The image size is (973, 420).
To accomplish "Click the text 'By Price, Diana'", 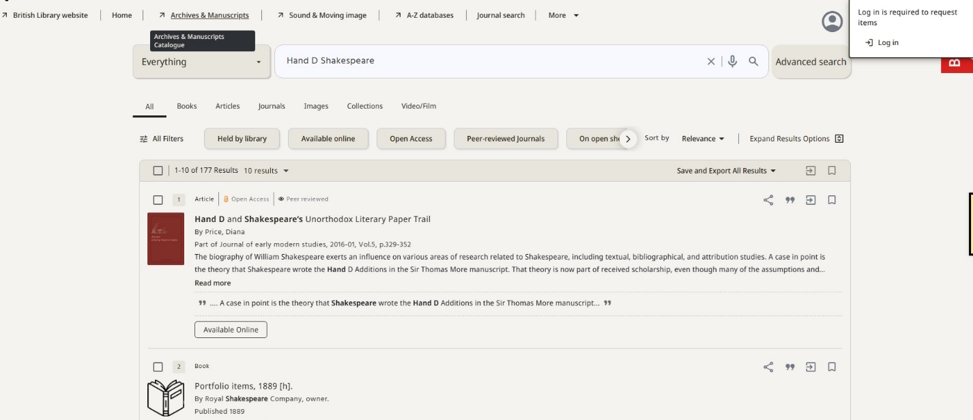I will (x=220, y=232).
